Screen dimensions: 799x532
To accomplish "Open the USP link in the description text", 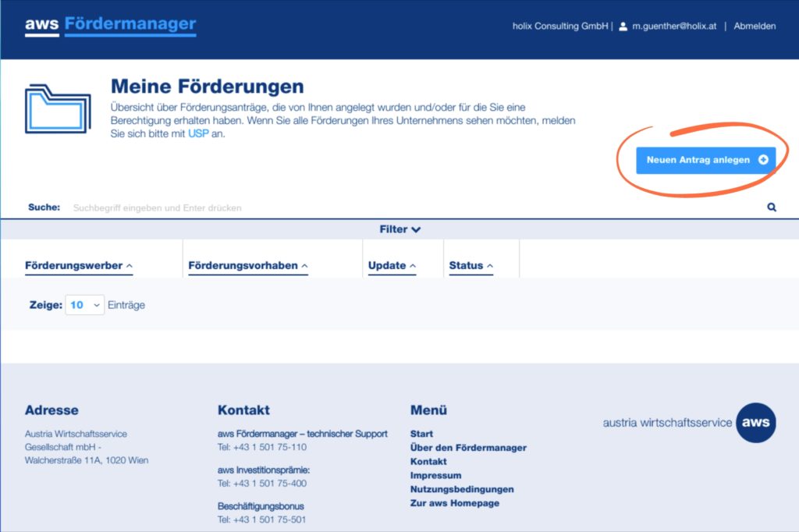I will coord(200,133).
